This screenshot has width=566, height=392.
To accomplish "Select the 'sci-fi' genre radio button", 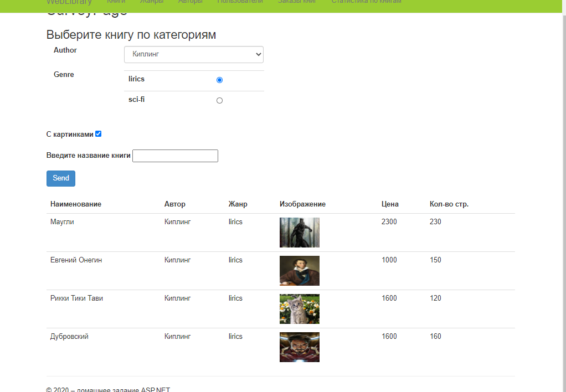I will [219, 100].
